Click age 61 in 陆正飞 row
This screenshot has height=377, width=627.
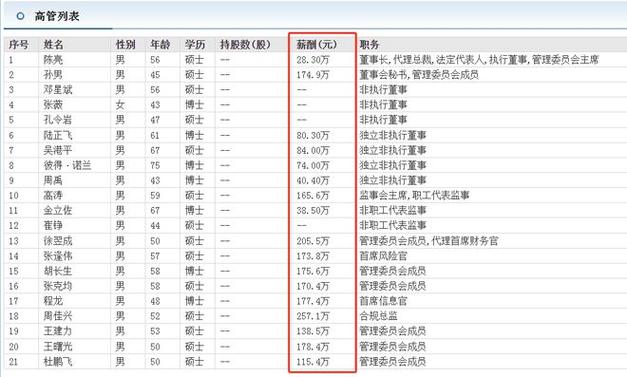coord(155,135)
